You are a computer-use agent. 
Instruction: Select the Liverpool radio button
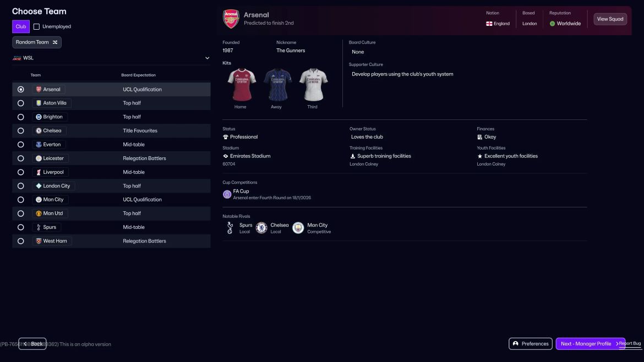[21, 172]
